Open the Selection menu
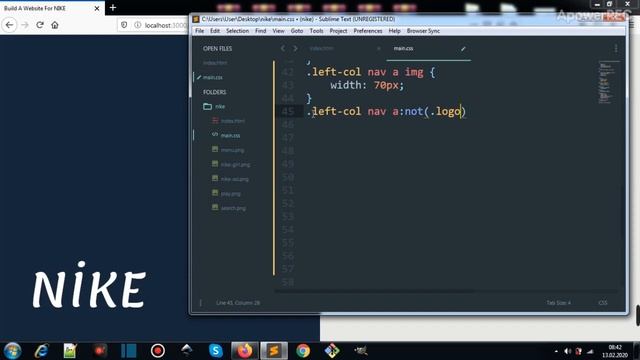Image resolution: width=640 pixels, height=360 pixels. click(237, 31)
